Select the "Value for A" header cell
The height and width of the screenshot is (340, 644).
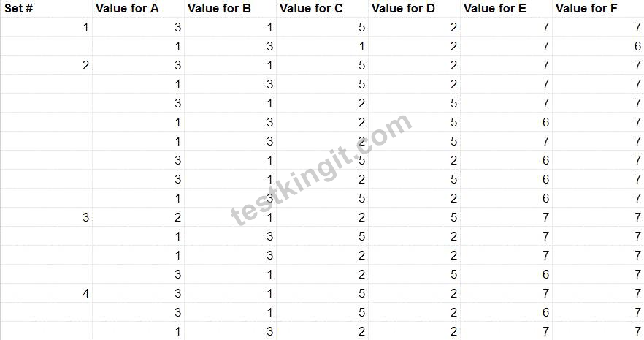(x=138, y=8)
